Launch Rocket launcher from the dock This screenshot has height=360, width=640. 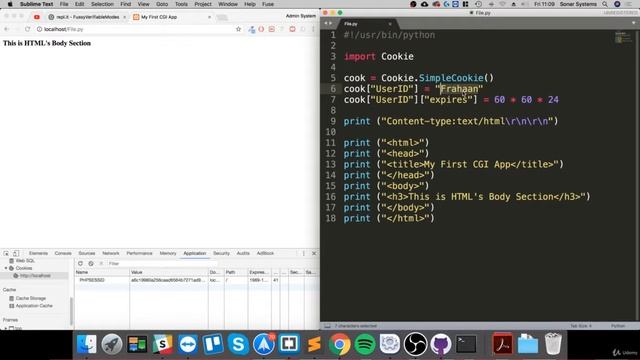click(112, 344)
